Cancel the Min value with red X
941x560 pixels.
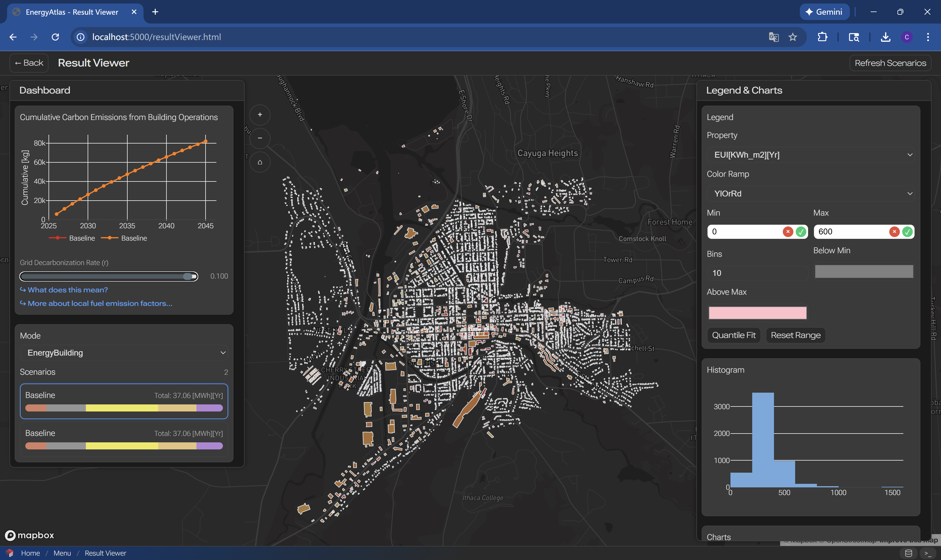point(787,232)
